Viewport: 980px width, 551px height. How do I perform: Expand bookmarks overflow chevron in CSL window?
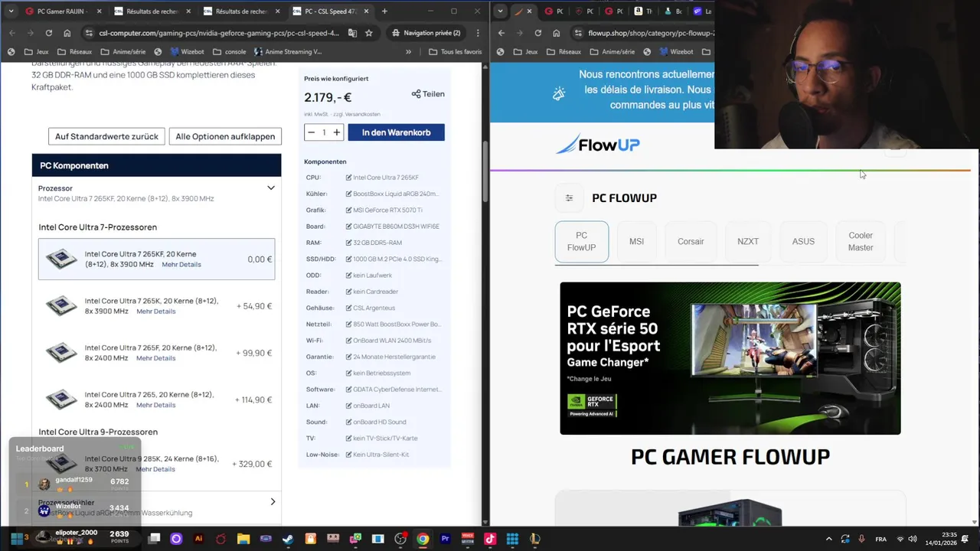tap(408, 52)
